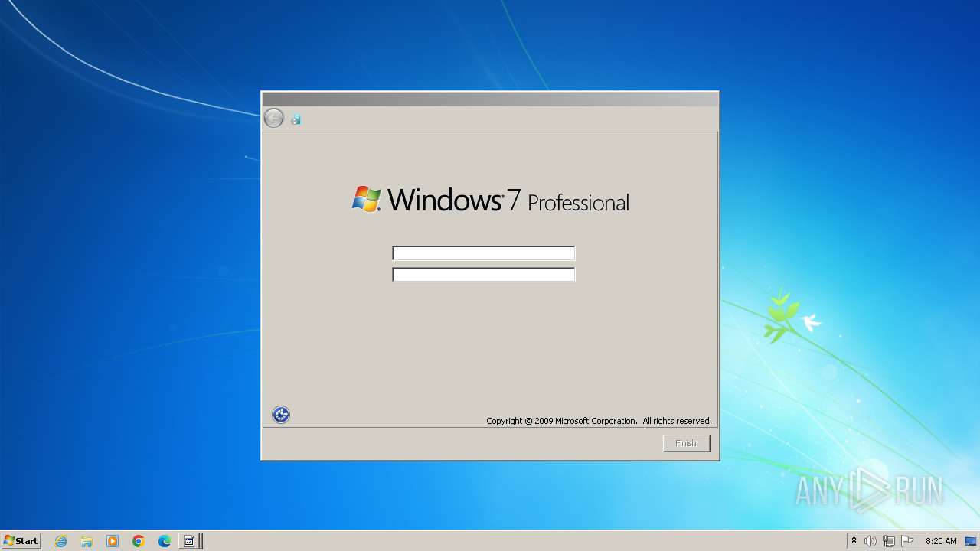980x551 pixels.
Task: Click the back arrow in the setup window
Action: pyautogui.click(x=273, y=118)
